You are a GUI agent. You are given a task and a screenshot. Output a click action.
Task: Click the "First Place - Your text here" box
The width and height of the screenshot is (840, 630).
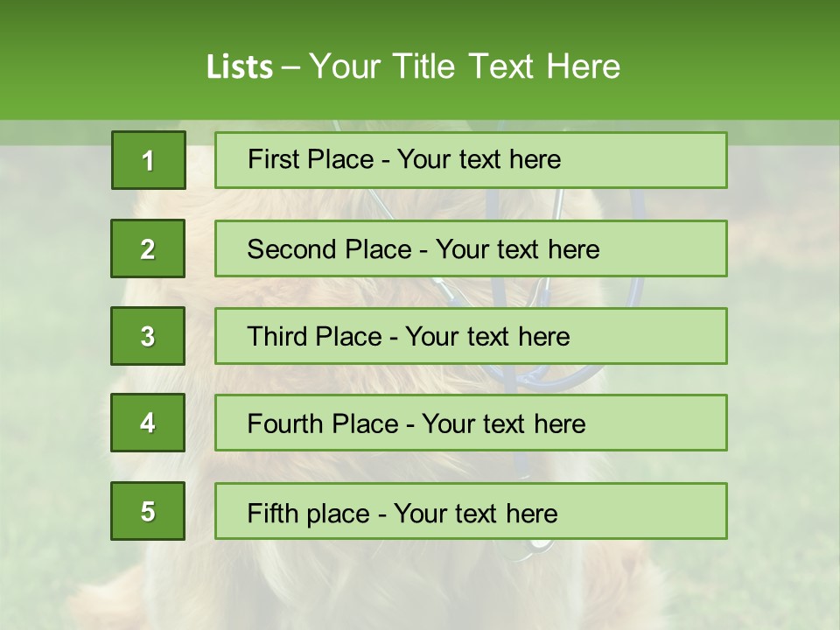(471, 160)
